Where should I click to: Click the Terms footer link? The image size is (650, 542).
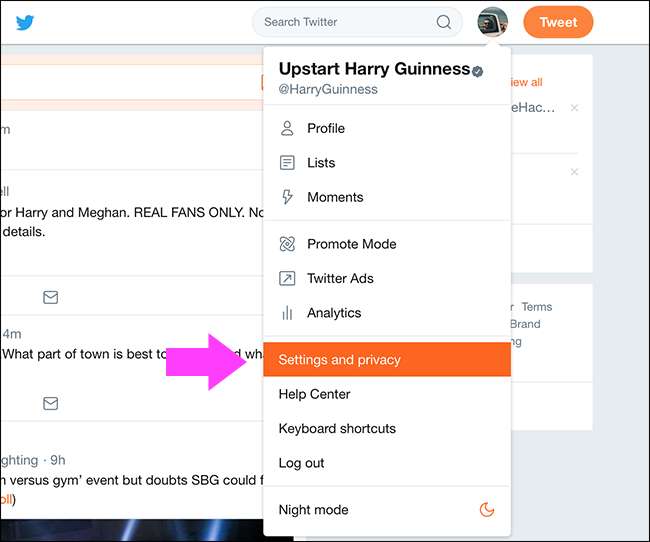[x=536, y=307]
